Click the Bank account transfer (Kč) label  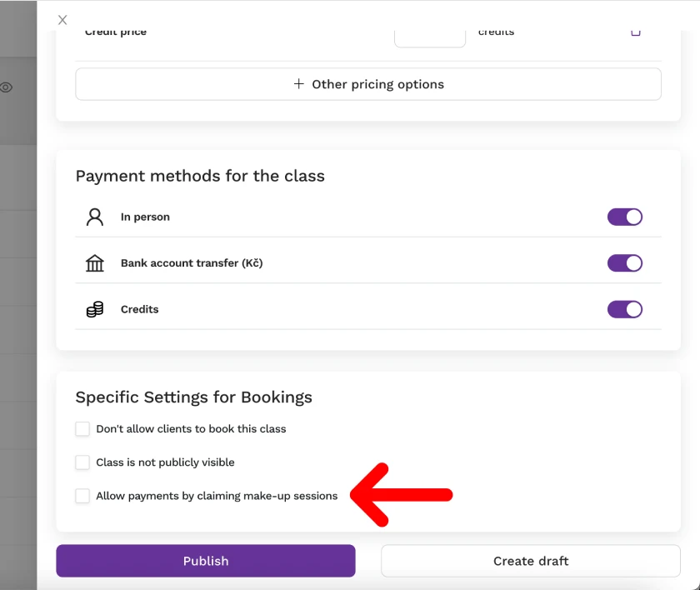192,263
